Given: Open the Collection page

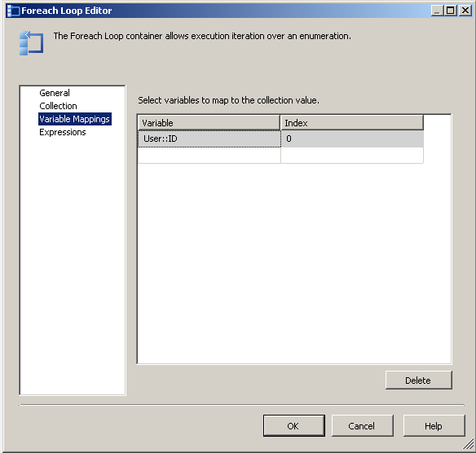Looking at the screenshot, I should coord(59,106).
